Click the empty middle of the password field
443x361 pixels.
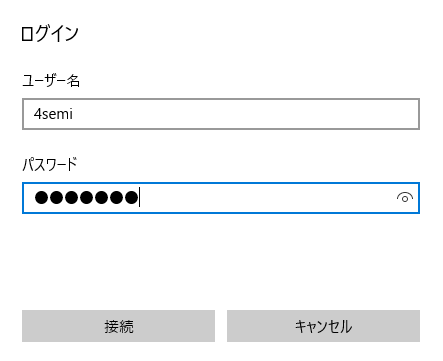tap(267, 198)
